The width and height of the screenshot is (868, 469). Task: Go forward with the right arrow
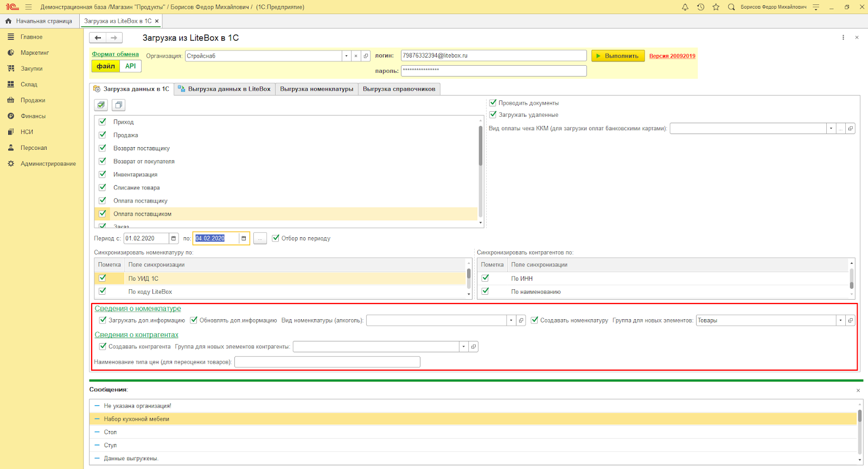pos(114,38)
